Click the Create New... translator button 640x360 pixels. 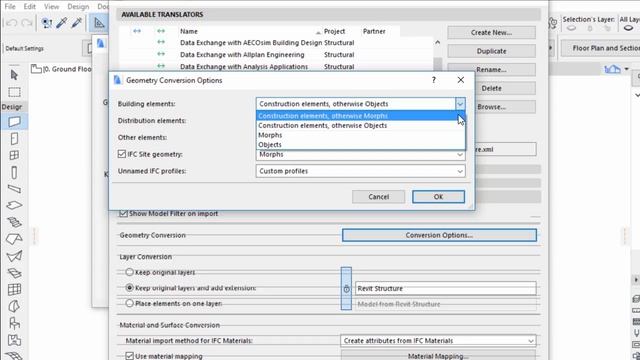[491, 32]
